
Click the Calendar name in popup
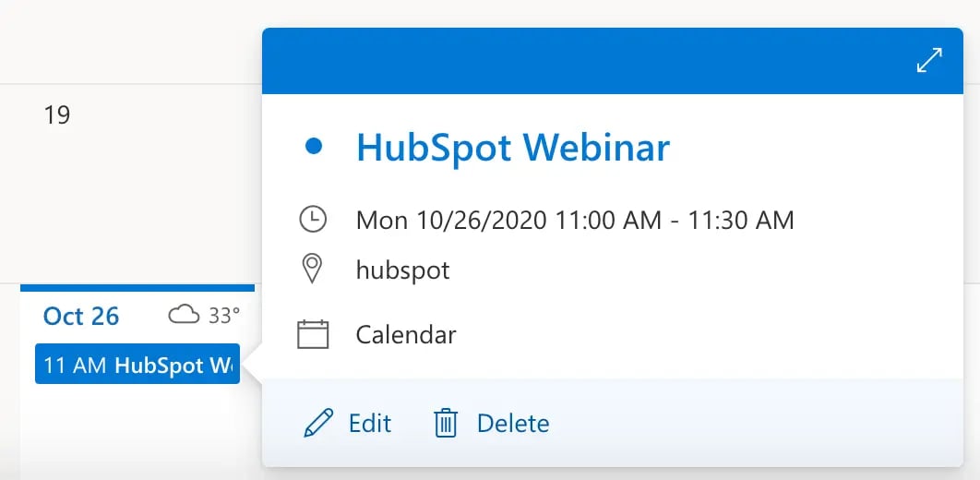[x=406, y=334]
